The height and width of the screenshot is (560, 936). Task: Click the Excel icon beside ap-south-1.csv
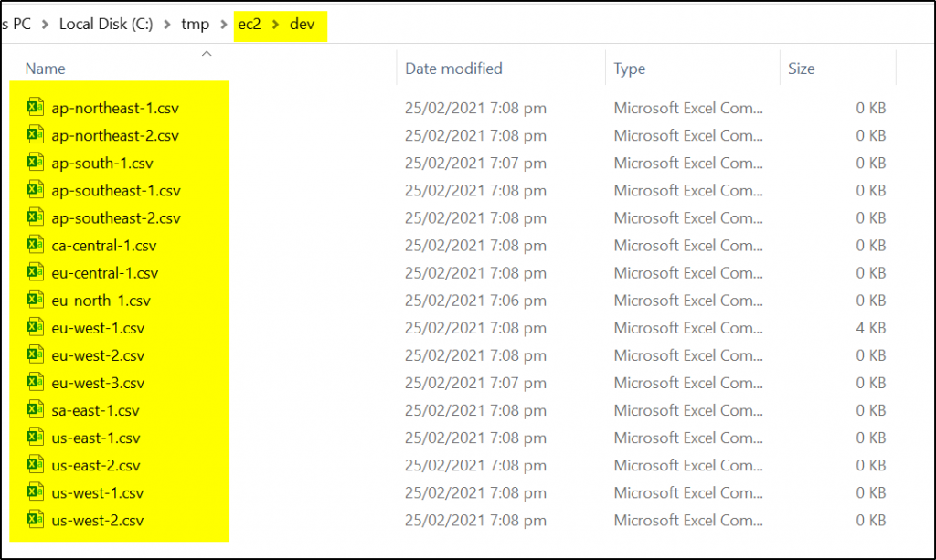35,163
